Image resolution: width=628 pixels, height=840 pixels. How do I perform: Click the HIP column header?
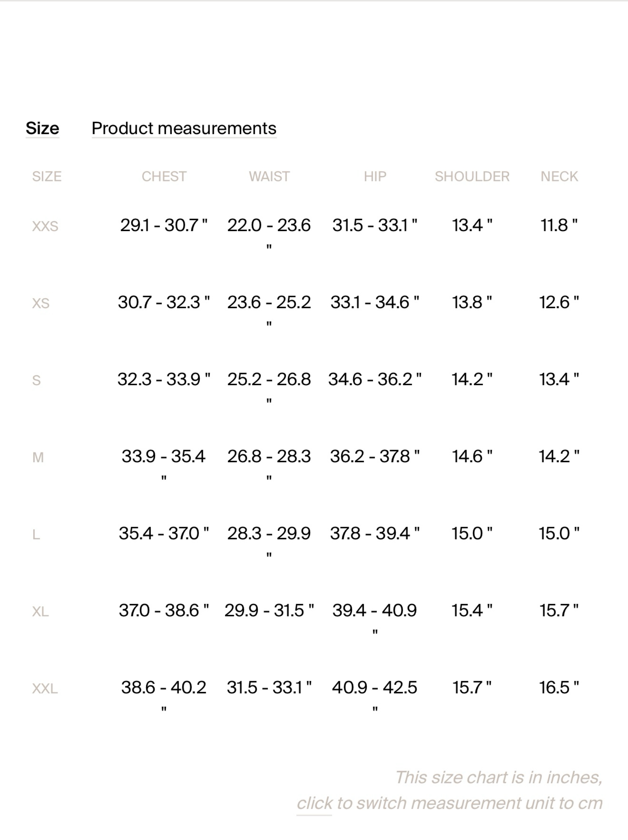click(375, 177)
